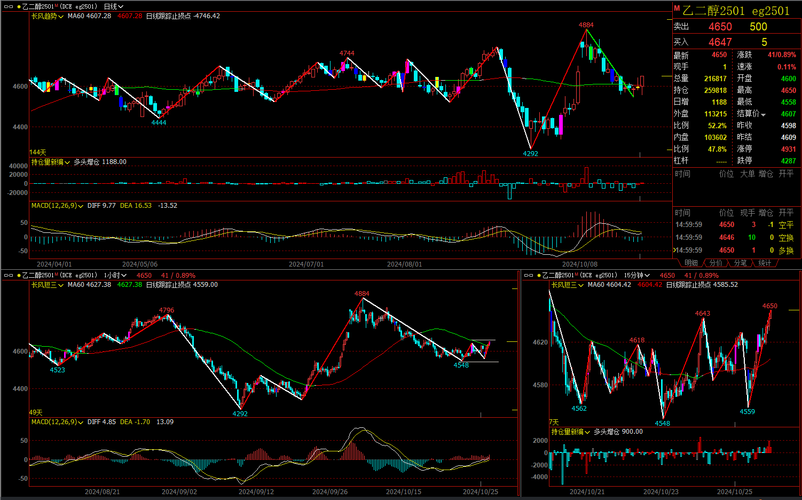Click the 4884 peak label on the daily chart
This screenshot has height=500, width=802.
[x=586, y=23]
